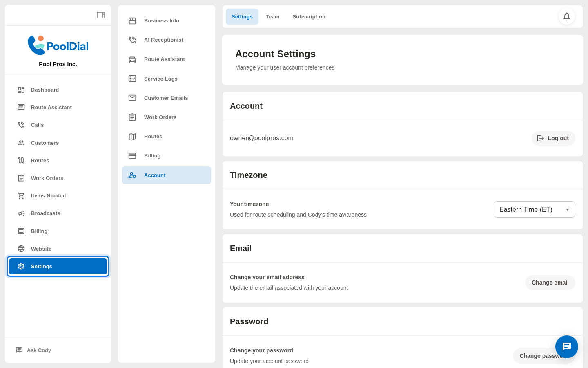Click Change email button
This screenshot has height=368, width=588.
point(550,283)
